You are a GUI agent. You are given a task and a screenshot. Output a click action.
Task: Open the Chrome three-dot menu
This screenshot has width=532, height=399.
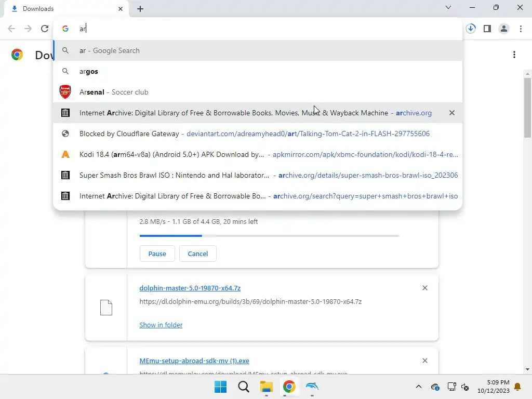tap(521, 29)
